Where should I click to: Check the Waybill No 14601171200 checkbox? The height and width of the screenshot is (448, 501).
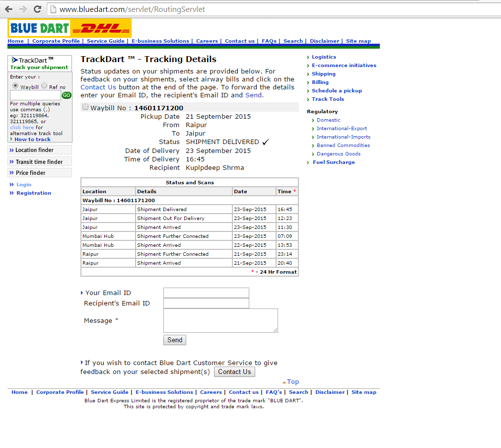(x=85, y=107)
